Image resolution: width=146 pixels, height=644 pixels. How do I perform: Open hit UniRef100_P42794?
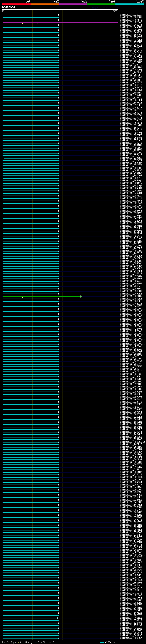131,70
